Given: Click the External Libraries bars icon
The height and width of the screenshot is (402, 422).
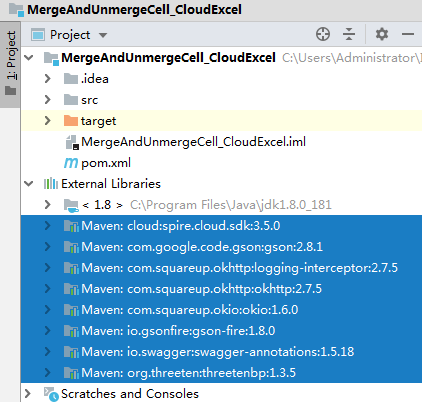Looking at the screenshot, I should pos(51,184).
